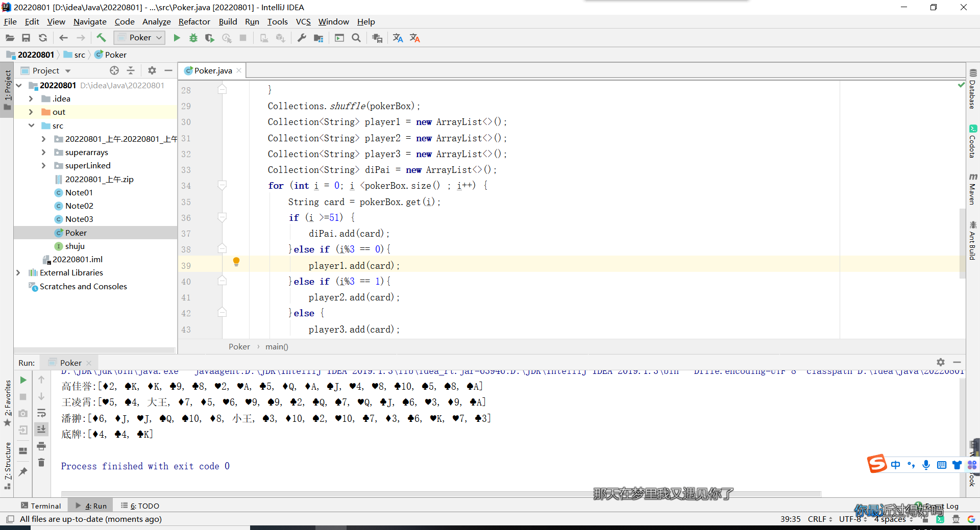Image resolution: width=980 pixels, height=530 pixels.
Task: Expand the superarrays folder in tree
Action: click(43, 152)
